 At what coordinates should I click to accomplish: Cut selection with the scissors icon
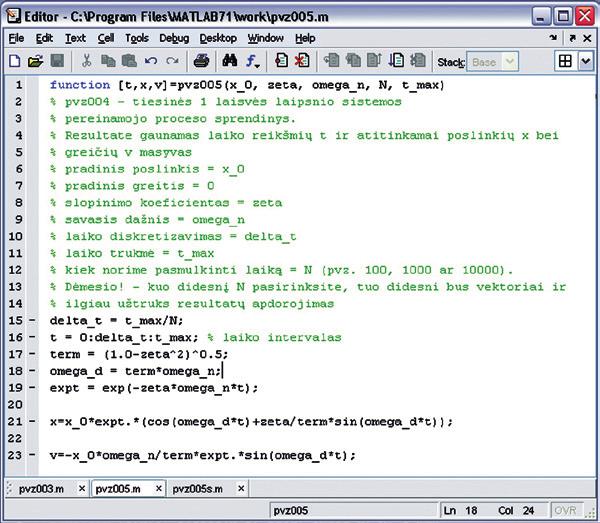coord(86,61)
